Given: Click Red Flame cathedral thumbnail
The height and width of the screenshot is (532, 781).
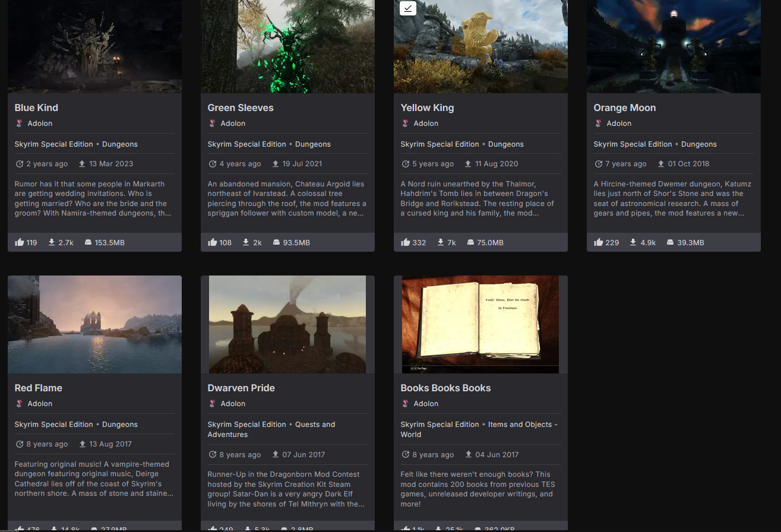Looking at the screenshot, I should coord(94,324).
